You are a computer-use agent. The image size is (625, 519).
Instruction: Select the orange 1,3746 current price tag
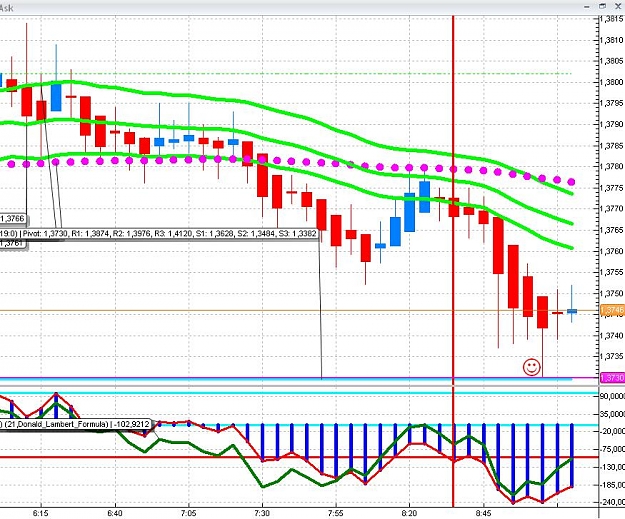point(612,310)
